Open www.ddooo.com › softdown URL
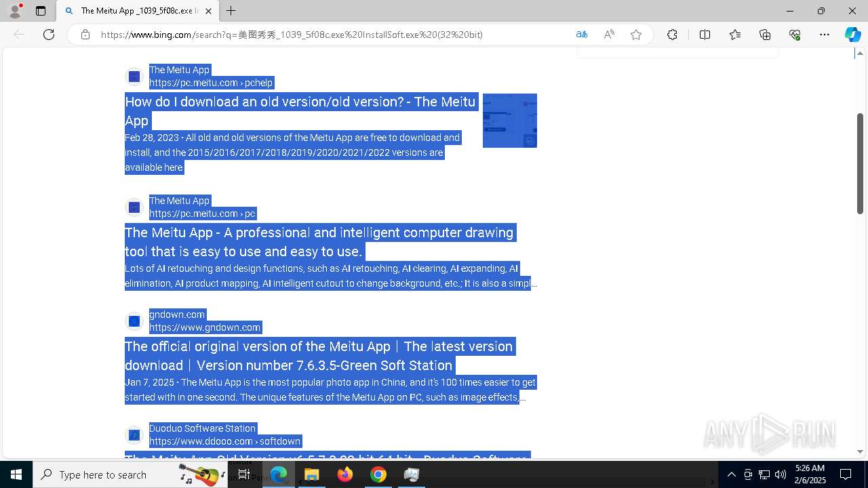 click(224, 441)
